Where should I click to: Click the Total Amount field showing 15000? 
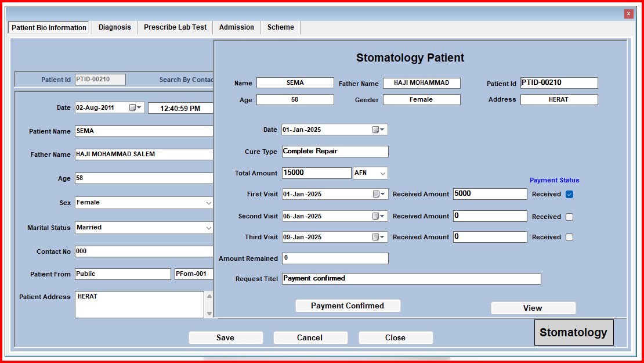pyautogui.click(x=317, y=172)
